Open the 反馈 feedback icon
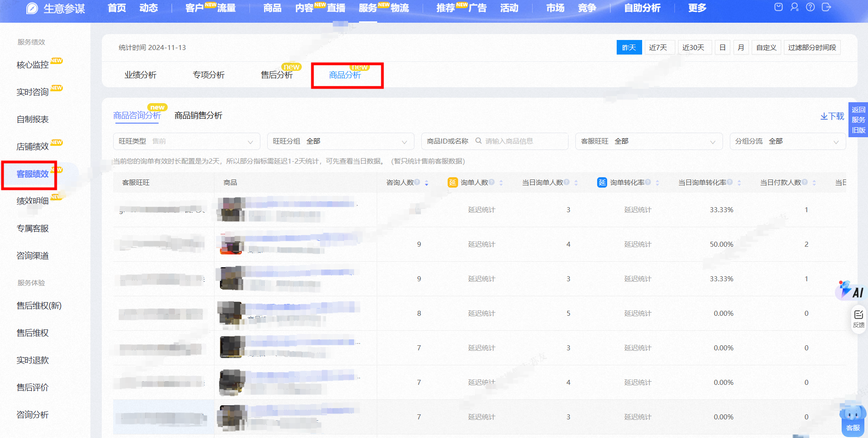The height and width of the screenshot is (438, 868). (x=858, y=319)
